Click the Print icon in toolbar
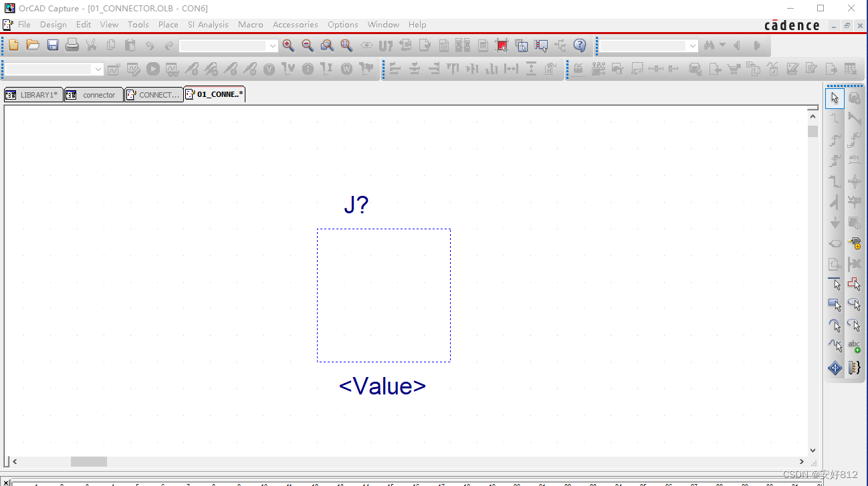 tap(72, 45)
